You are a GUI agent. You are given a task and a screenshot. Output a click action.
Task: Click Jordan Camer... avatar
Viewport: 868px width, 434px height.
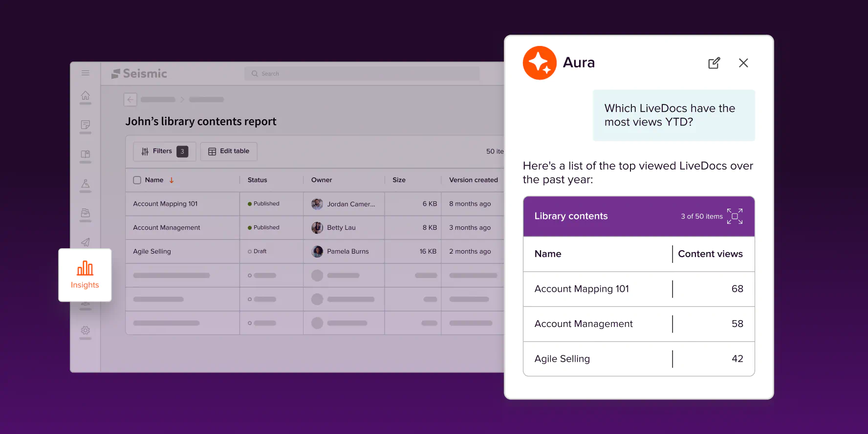[x=317, y=204]
